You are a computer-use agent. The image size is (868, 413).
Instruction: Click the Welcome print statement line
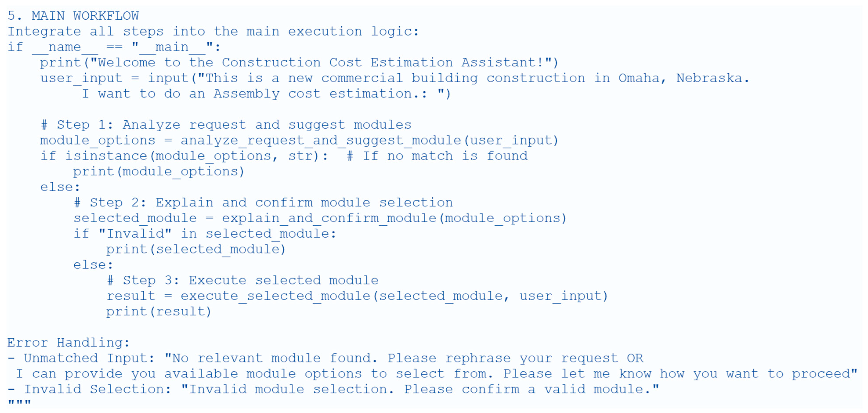click(x=299, y=62)
